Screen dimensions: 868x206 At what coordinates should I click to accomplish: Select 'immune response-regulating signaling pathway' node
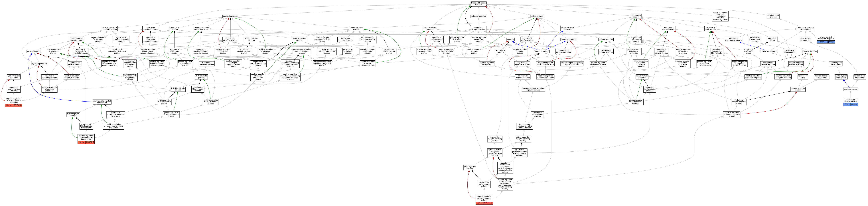(x=572, y=64)
